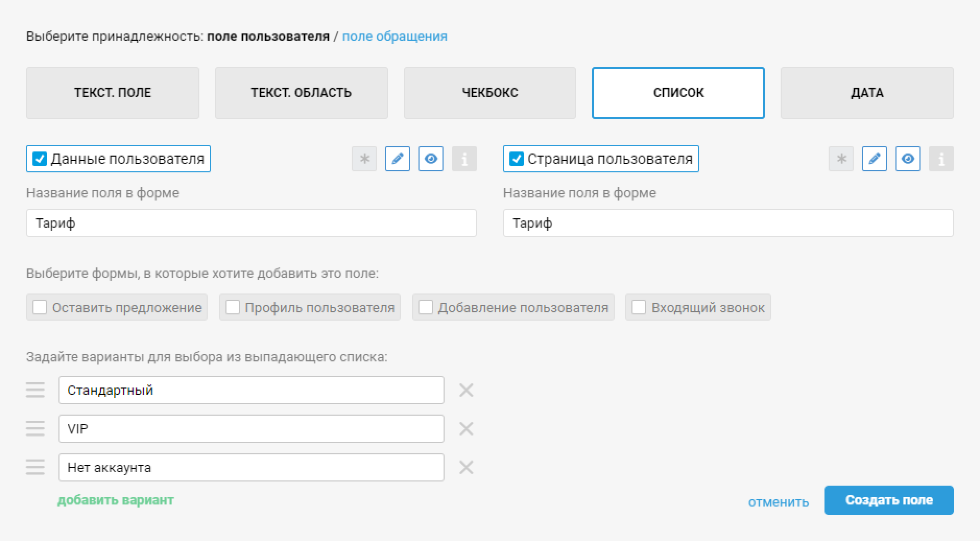This screenshot has height=541, width=980.
Task: Select the ДАТА field type
Action: (x=867, y=93)
